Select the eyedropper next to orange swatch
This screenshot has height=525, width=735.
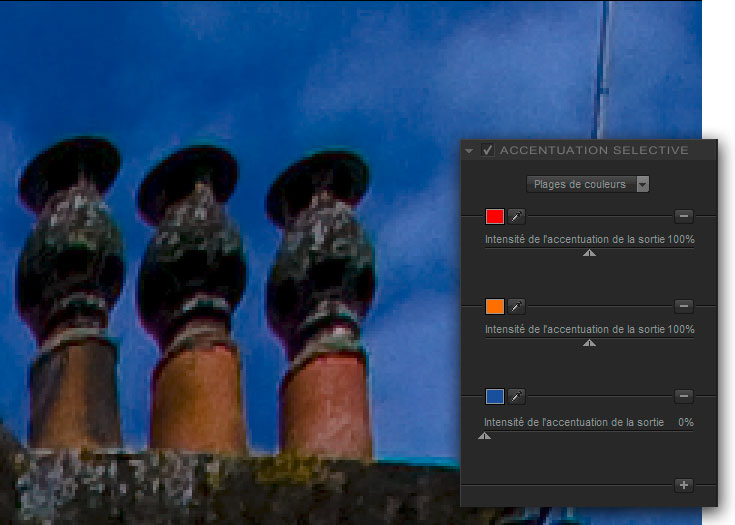(x=517, y=306)
